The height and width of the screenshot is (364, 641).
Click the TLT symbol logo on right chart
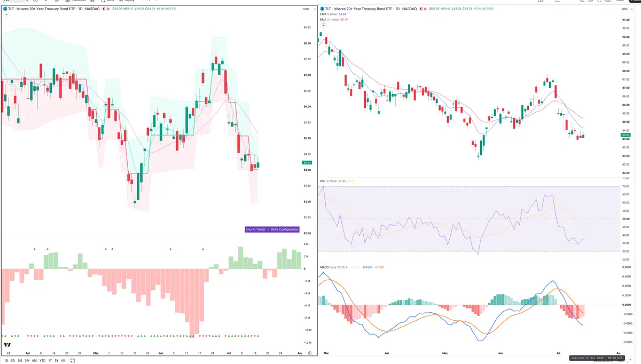point(322,9)
